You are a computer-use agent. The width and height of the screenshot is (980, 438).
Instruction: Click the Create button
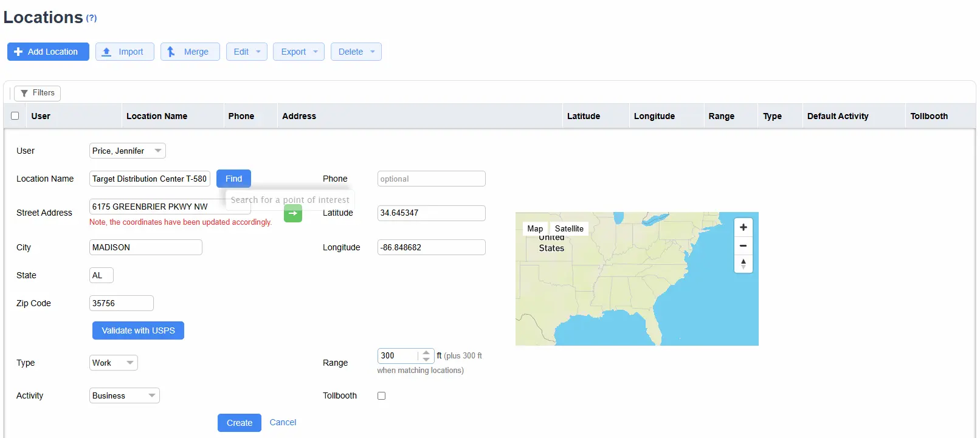click(x=240, y=423)
